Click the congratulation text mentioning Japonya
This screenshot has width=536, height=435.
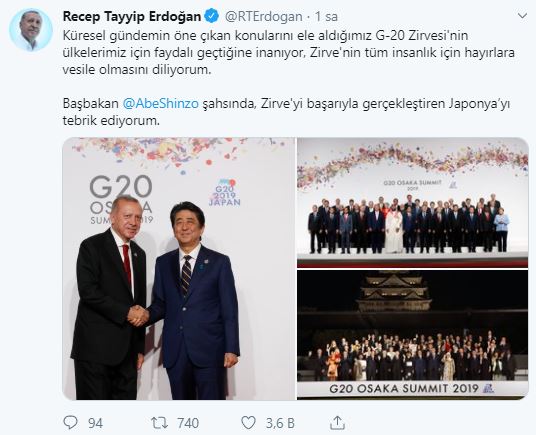[x=286, y=112]
